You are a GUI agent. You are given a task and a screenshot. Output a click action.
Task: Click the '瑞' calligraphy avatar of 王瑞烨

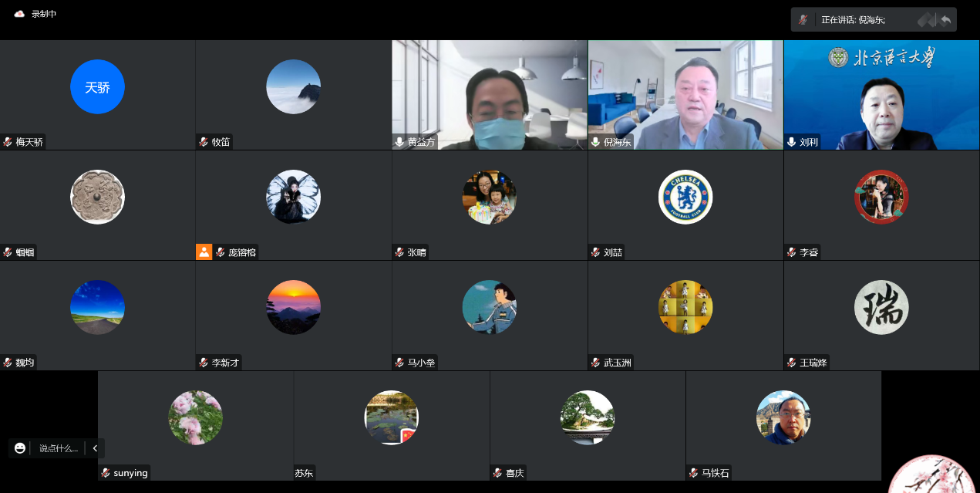(881, 307)
